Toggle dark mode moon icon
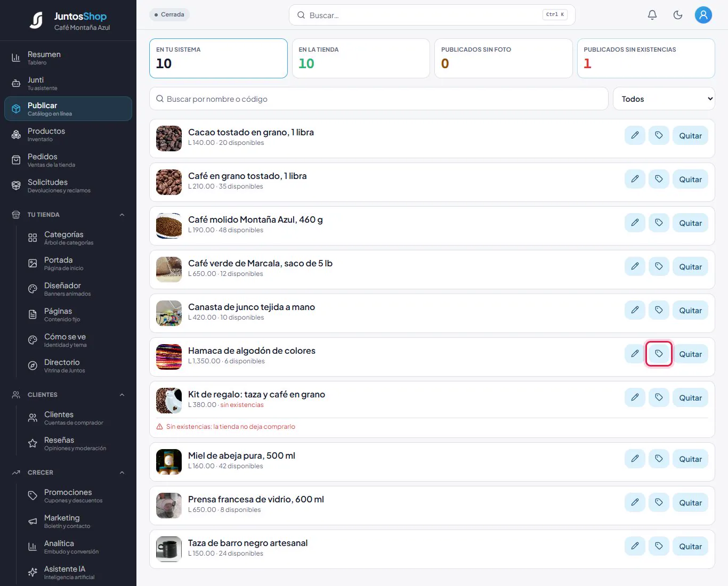 (678, 15)
